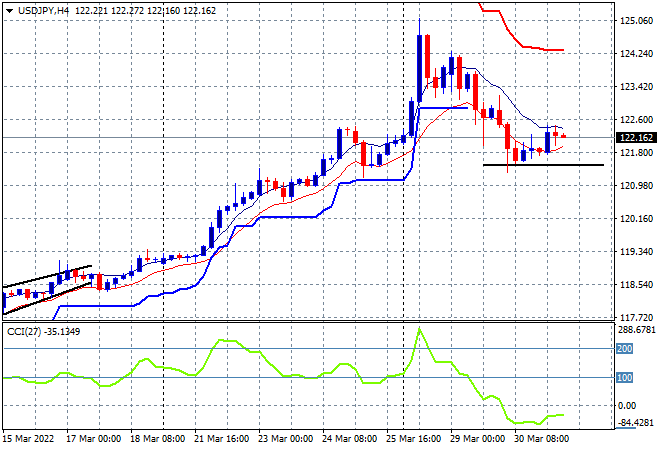Click the 125.060 price axis label

click(636, 21)
